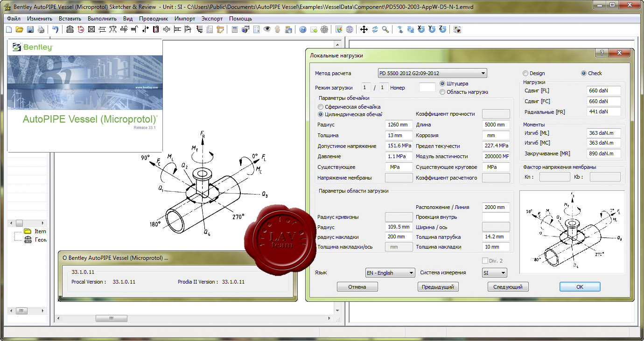This screenshot has width=644, height=341.
Task: Click the main view horizontal scrollbar thumb
Action: point(111,318)
